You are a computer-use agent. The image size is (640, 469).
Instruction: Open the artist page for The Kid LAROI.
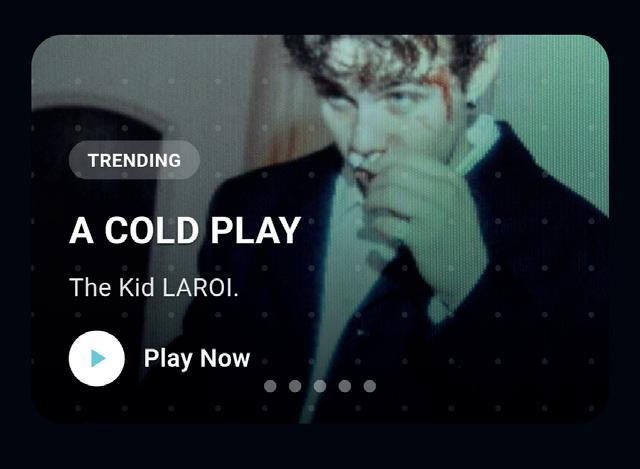point(154,287)
